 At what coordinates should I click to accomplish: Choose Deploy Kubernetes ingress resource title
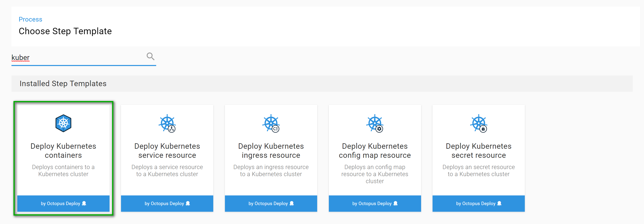271,150
